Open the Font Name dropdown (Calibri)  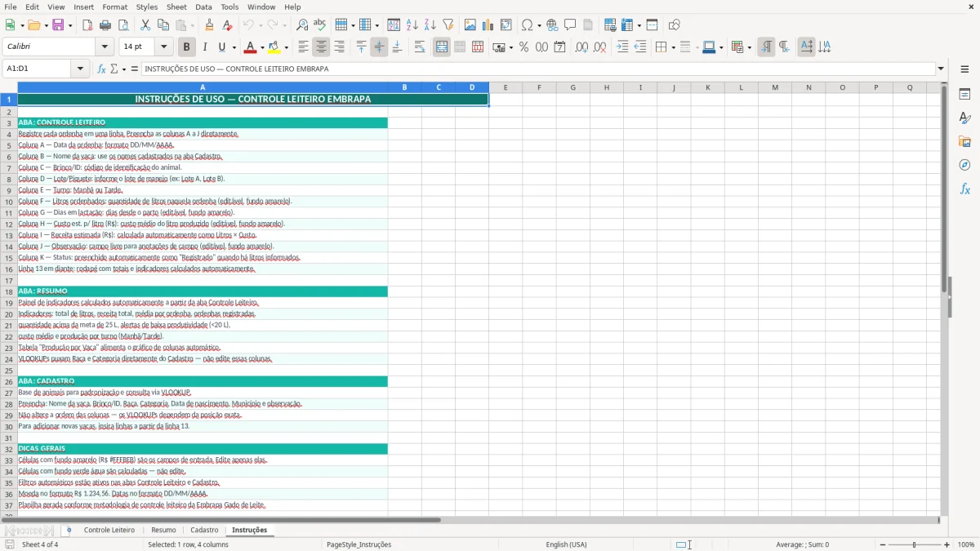tap(104, 47)
